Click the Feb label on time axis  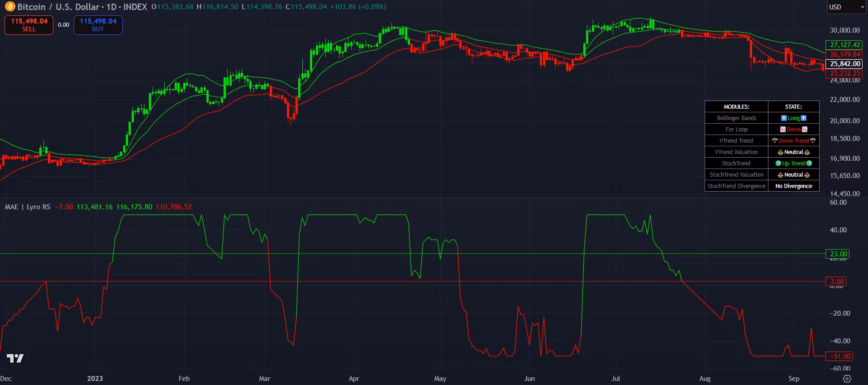pos(184,379)
